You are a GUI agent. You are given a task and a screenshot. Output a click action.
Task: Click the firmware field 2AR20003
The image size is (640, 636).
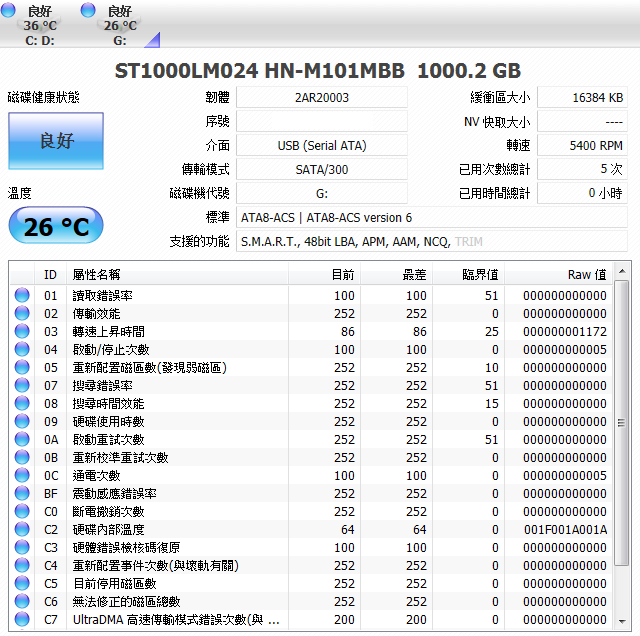(x=322, y=98)
